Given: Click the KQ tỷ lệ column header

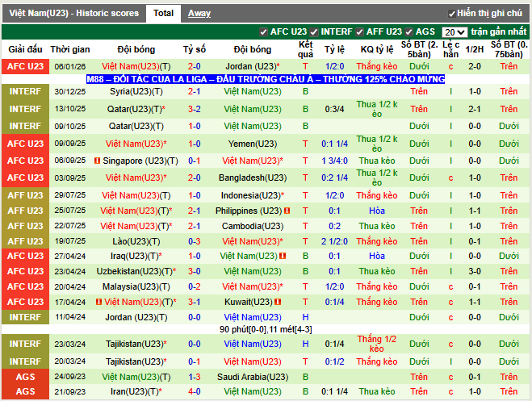Looking at the screenshot, I should tap(377, 49).
